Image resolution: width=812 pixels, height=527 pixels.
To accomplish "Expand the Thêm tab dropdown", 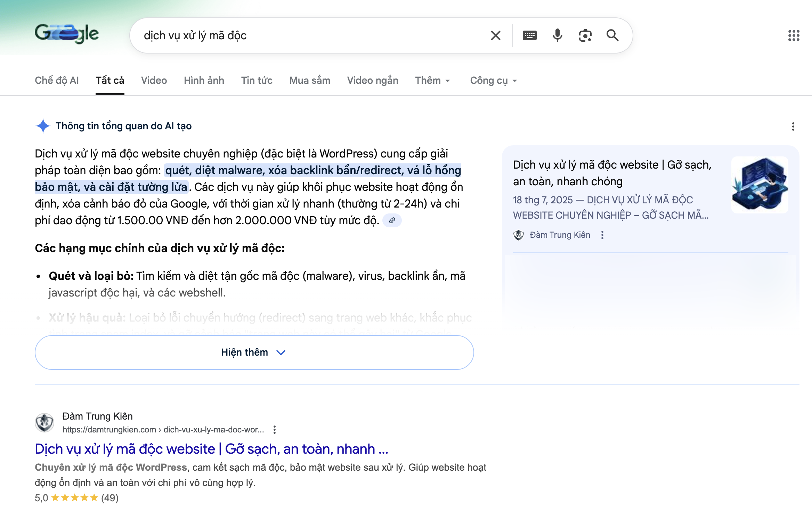I will [x=433, y=80].
